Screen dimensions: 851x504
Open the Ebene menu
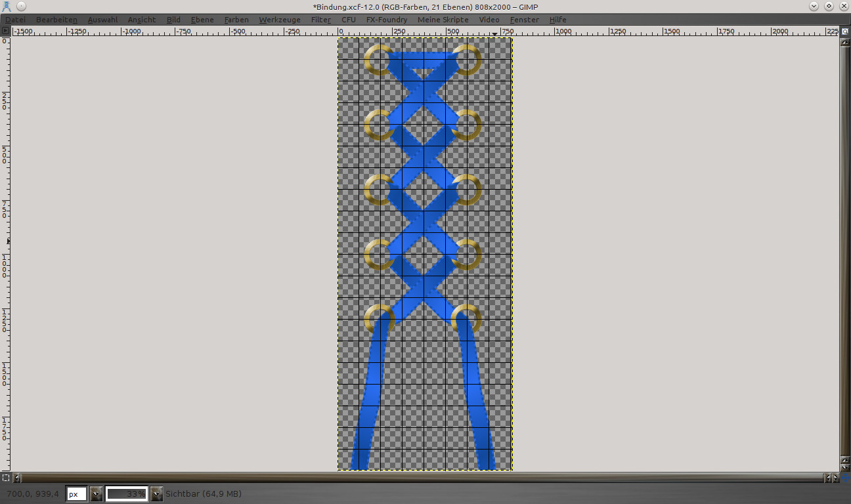point(202,20)
